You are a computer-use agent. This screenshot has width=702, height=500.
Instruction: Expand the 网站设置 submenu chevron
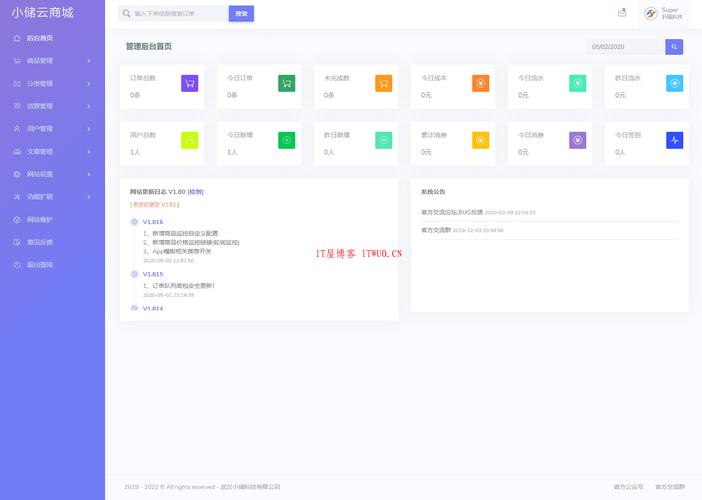coord(89,174)
